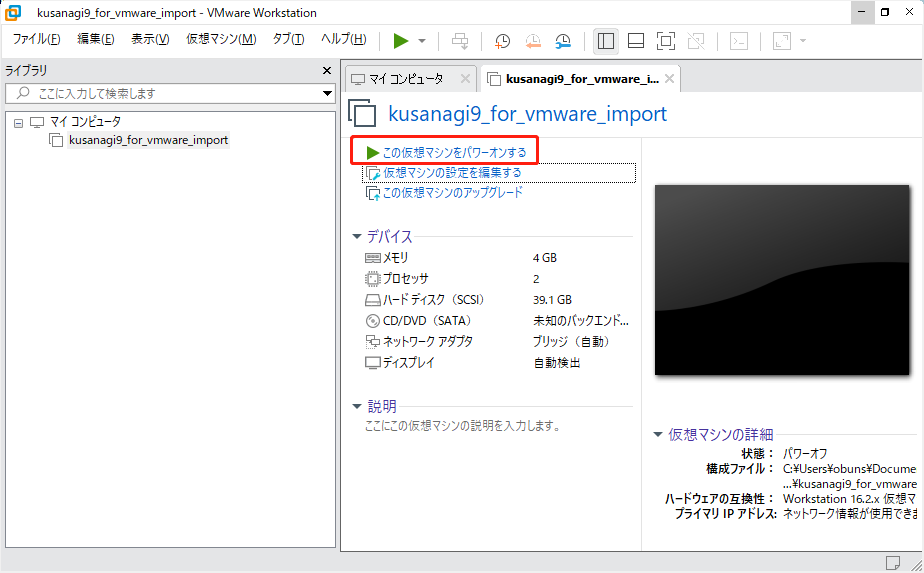Select the メモリ device row
The image size is (924, 573).
498,258
